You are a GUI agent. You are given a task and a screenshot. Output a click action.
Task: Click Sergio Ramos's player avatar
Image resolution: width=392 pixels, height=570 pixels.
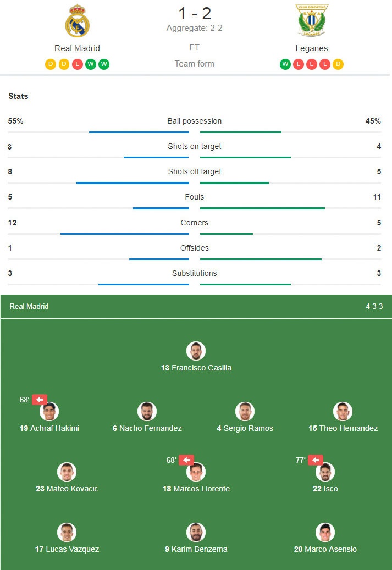244,411
